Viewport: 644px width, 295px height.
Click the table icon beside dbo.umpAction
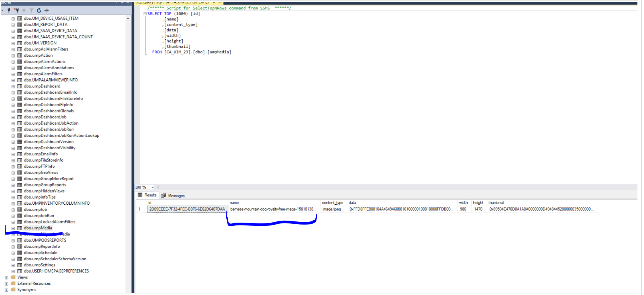[20, 55]
